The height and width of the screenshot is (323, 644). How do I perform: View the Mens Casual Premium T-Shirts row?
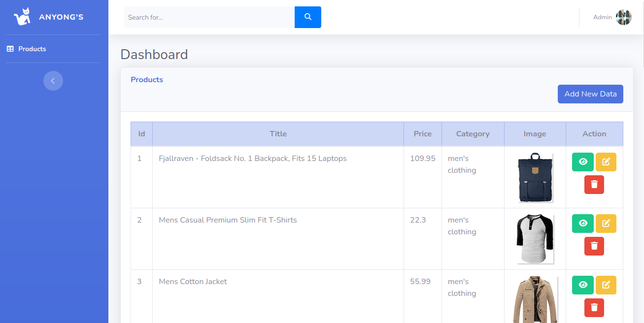coord(583,224)
